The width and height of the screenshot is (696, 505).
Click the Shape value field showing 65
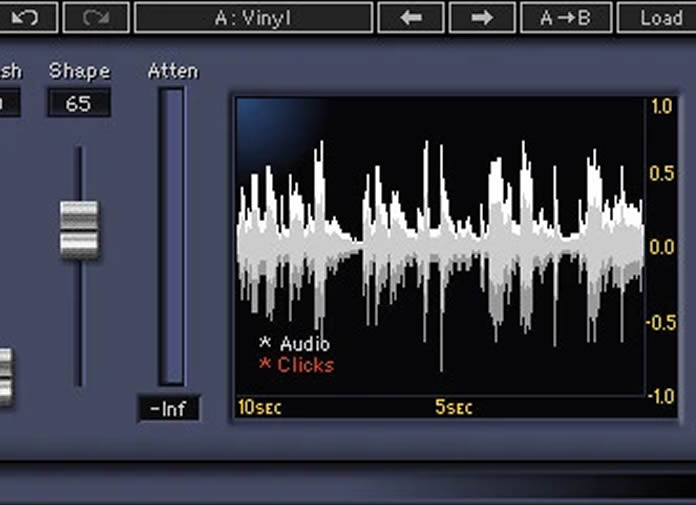point(79,103)
